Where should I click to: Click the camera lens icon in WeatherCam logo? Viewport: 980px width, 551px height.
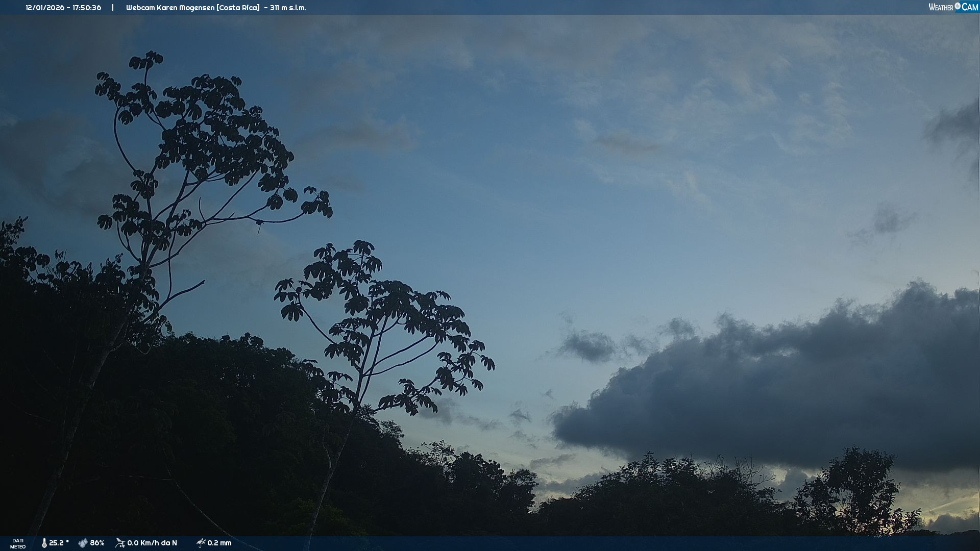tap(958, 6)
